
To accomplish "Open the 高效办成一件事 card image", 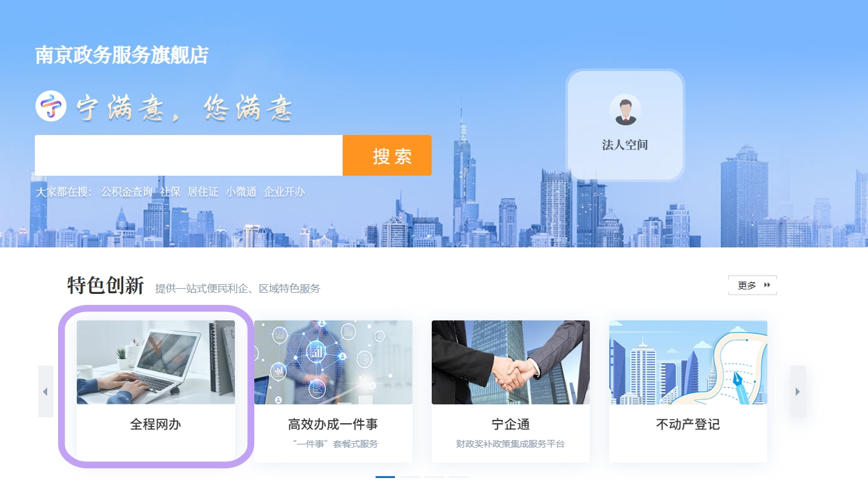I will coord(333,362).
